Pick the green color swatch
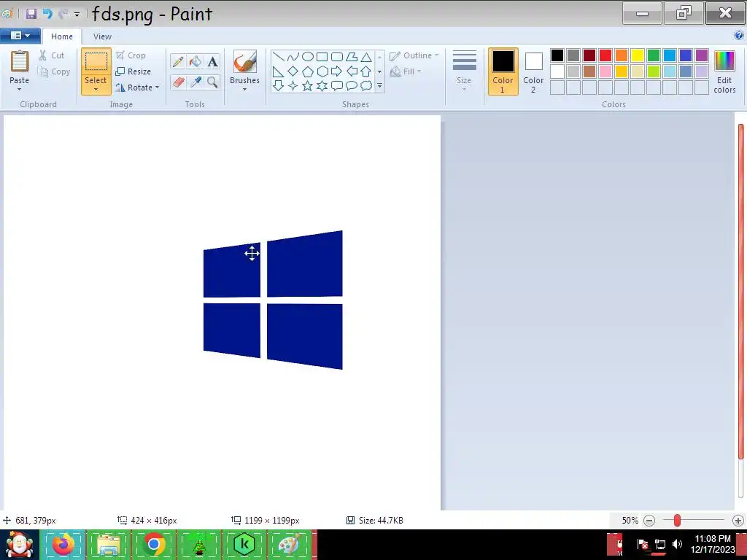The height and width of the screenshot is (560, 747). point(654,55)
